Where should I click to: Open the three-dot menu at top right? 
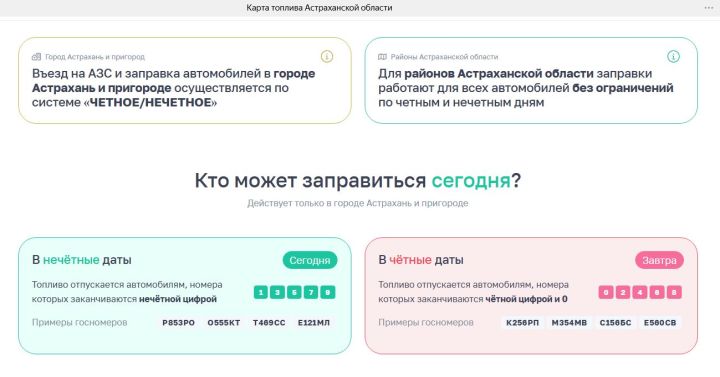(x=709, y=8)
